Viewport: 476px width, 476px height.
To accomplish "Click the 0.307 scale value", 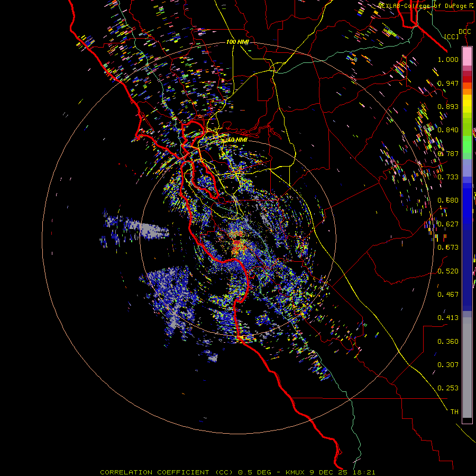I will coord(448,365).
